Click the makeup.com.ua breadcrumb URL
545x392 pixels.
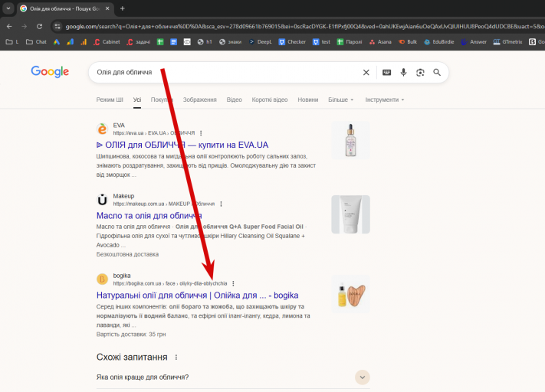point(164,204)
